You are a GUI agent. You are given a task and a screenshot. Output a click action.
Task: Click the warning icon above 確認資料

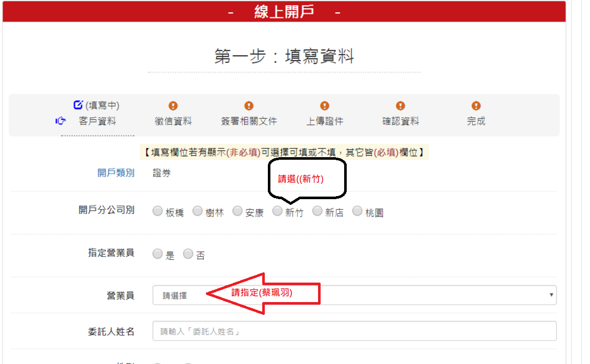click(401, 106)
